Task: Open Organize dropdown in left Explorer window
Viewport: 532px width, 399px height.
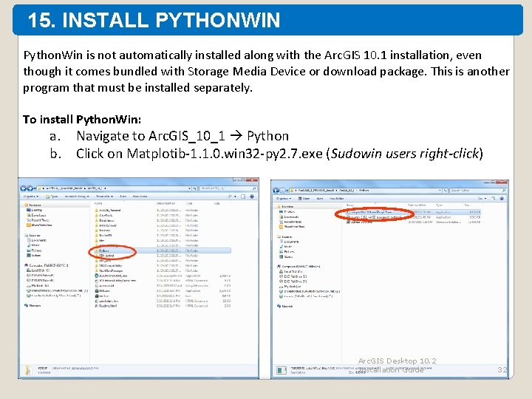Action: 30,197
